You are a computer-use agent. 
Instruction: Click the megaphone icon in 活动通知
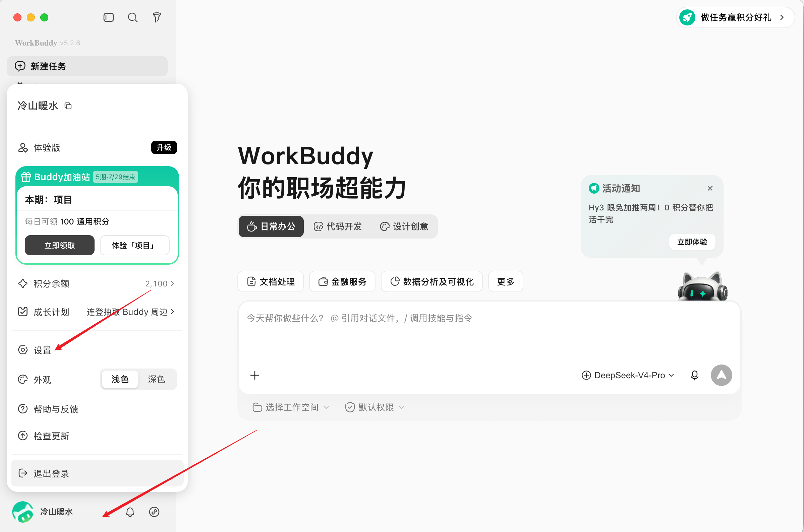click(x=594, y=188)
